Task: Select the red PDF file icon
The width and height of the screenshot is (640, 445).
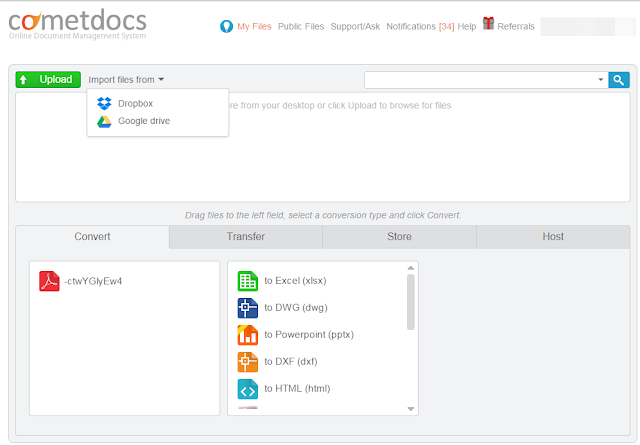Action: click(49, 281)
